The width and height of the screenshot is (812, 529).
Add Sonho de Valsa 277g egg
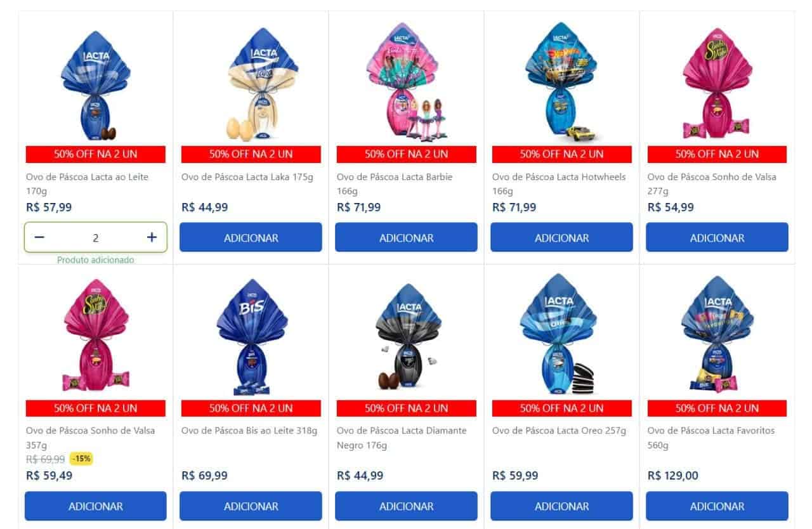[x=717, y=238]
